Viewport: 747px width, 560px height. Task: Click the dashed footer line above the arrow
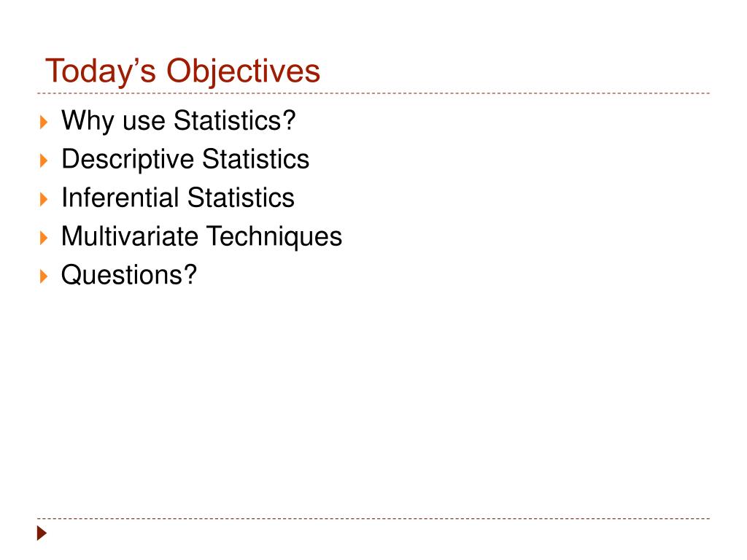373,518
